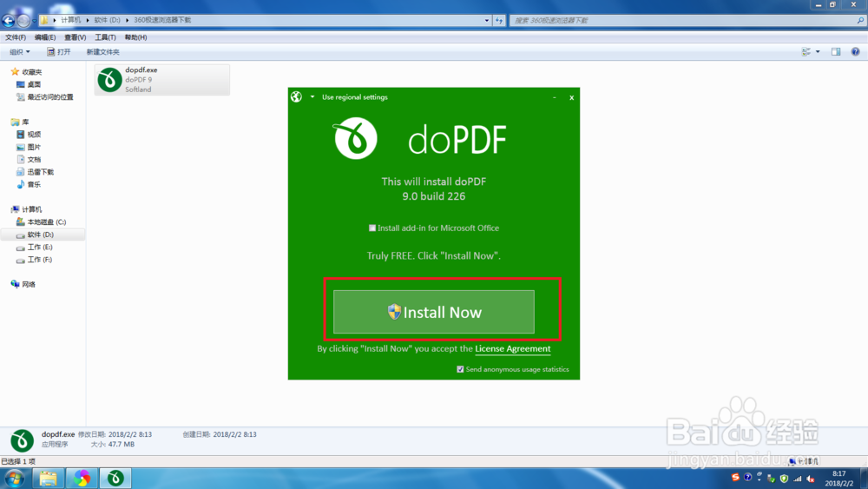Screen dimensions: 868x489
Task: Open the 文件(F) menu
Action: (x=16, y=37)
